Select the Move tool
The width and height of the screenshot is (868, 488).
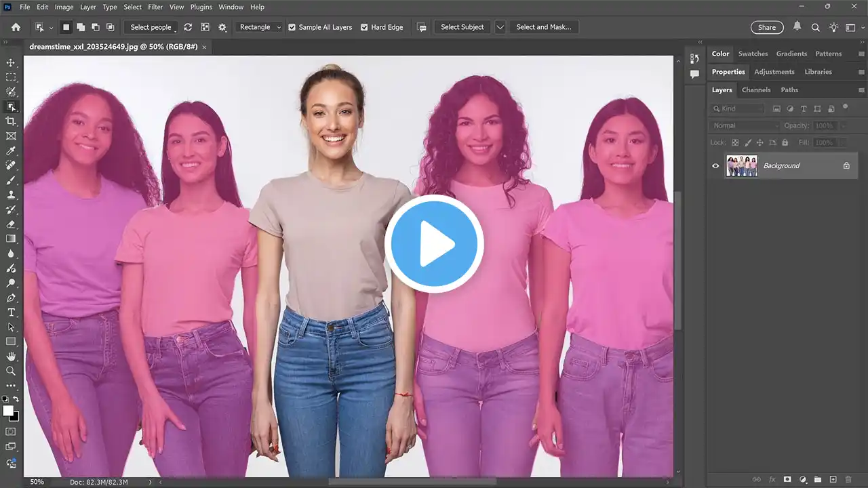coord(11,63)
